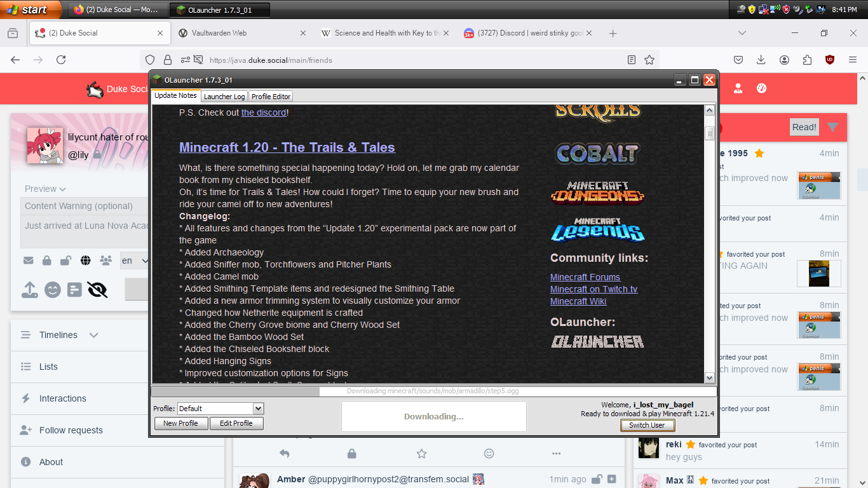
Task: Open the post's more options ellipsis
Action: [557, 454]
